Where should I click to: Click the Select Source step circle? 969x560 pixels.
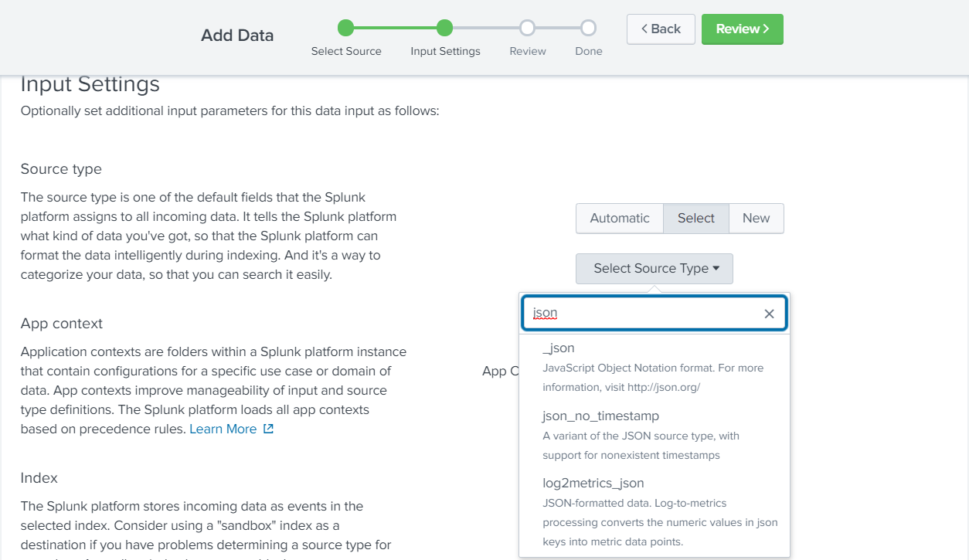click(345, 29)
